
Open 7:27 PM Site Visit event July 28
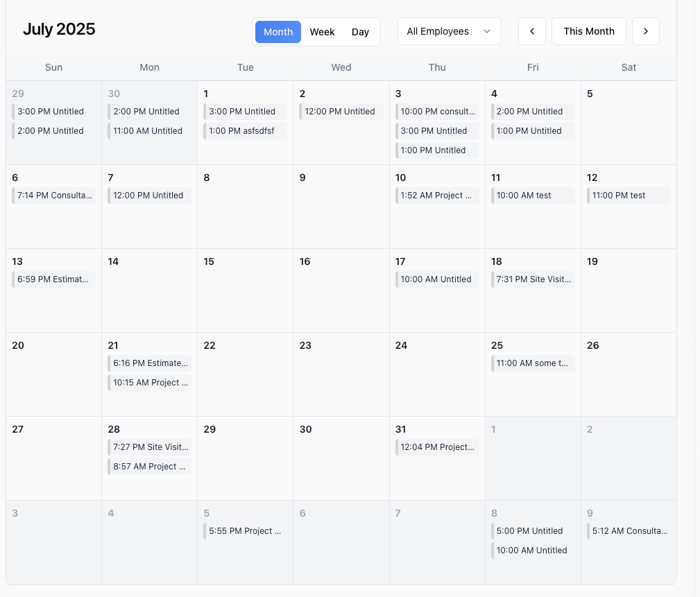(150, 447)
